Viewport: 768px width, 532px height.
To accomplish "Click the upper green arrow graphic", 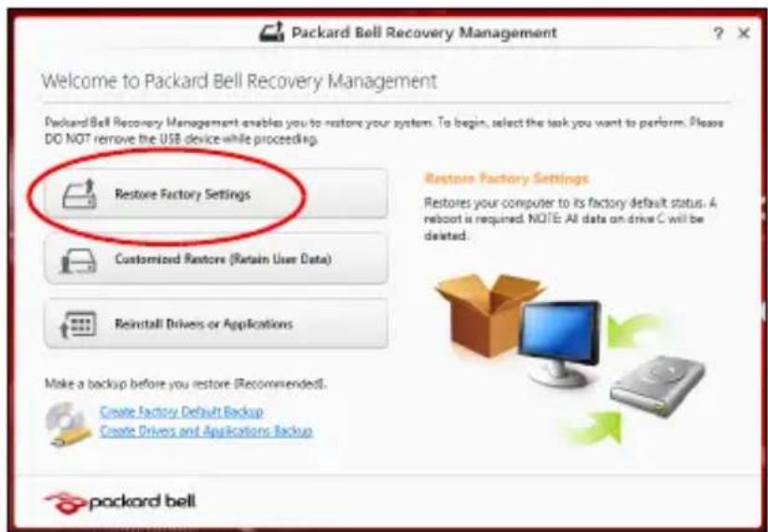I will tap(636, 329).
